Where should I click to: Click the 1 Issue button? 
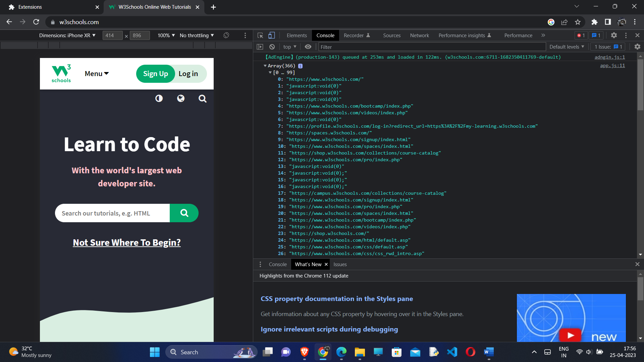(608, 47)
